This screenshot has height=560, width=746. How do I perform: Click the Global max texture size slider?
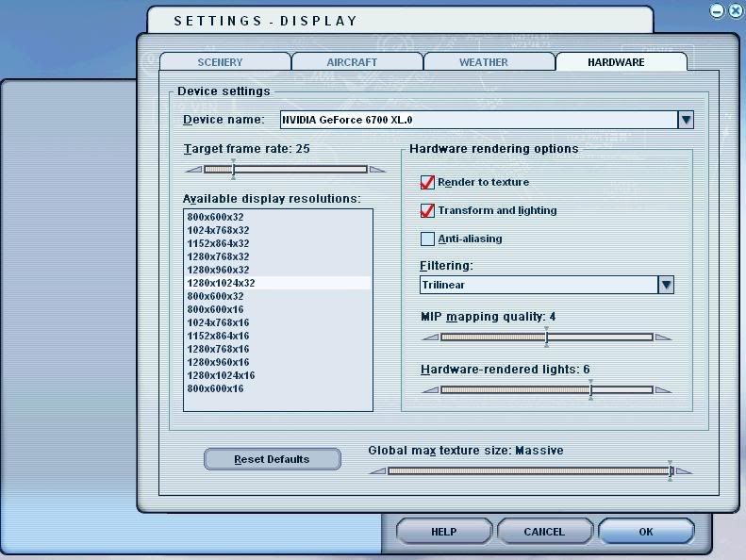tap(531, 471)
